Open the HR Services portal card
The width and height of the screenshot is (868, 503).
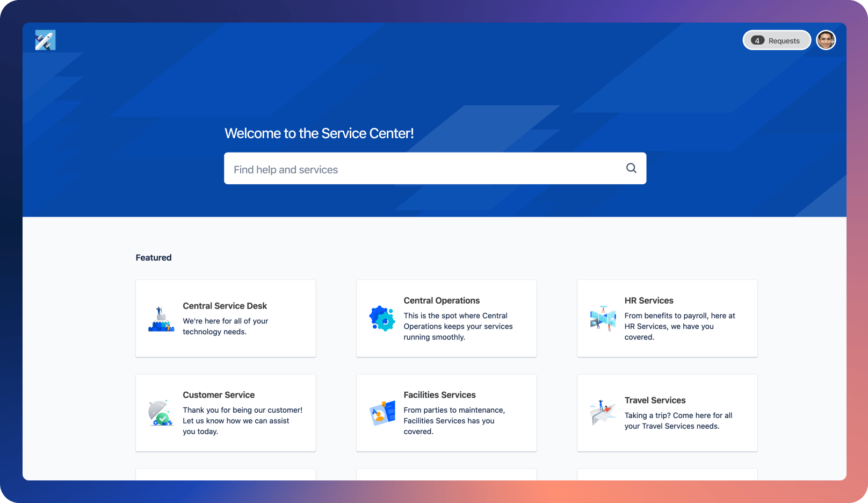click(667, 318)
